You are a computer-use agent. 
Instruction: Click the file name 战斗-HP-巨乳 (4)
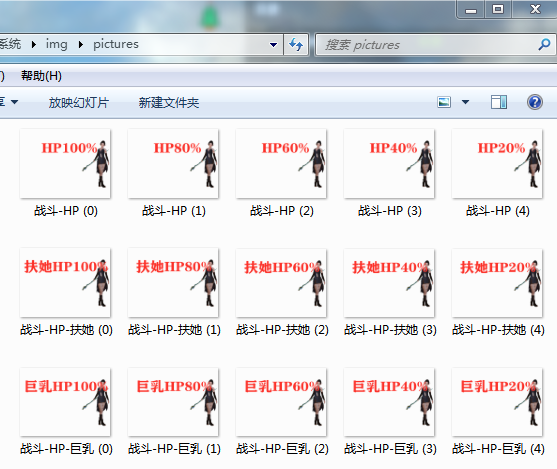(498, 449)
